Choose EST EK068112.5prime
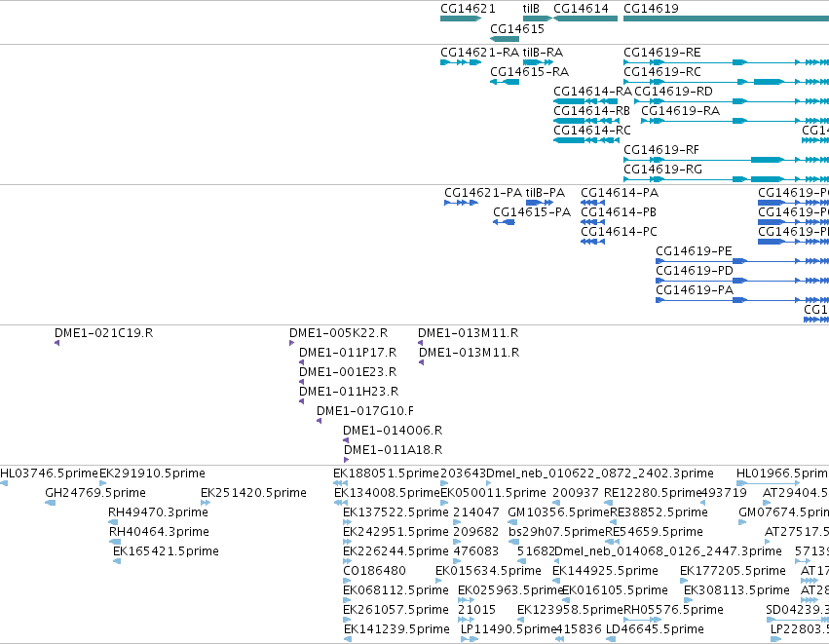 point(396,590)
